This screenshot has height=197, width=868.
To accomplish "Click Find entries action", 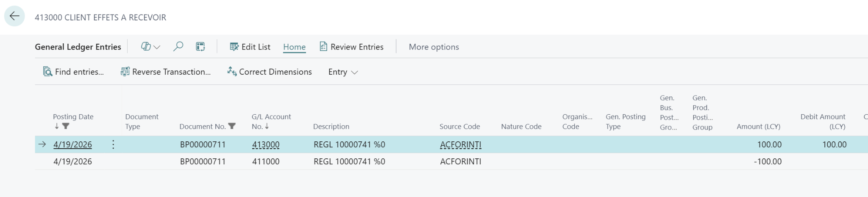I will tap(73, 72).
